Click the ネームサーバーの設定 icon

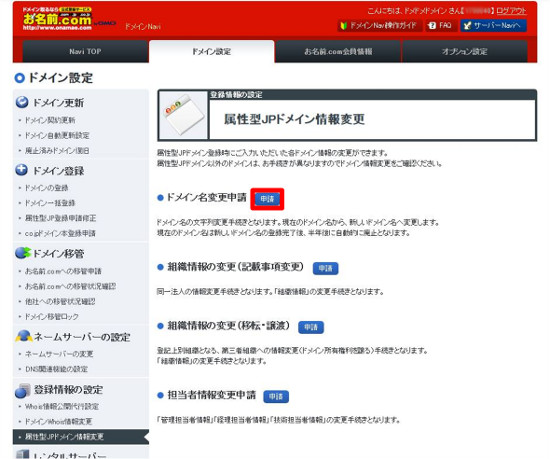point(24,336)
